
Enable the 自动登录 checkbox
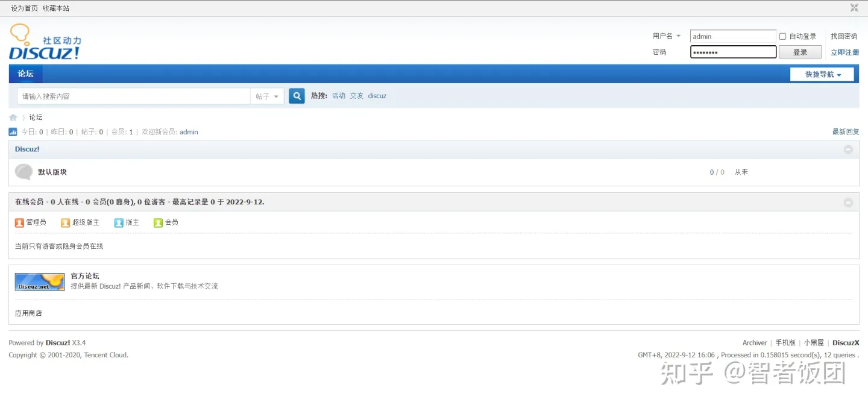point(782,37)
